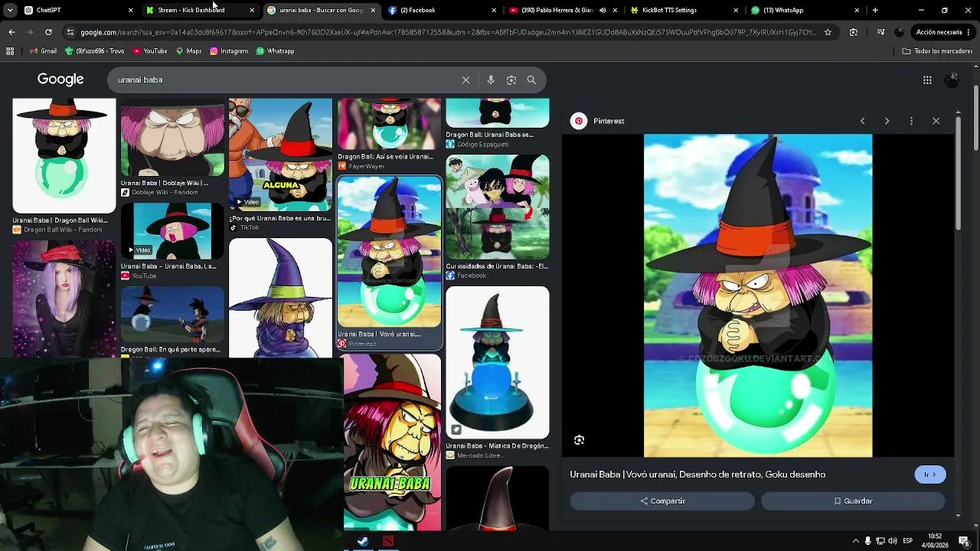The width and height of the screenshot is (980, 551).
Task: Go to the Google logo homepage
Action: tap(60, 80)
